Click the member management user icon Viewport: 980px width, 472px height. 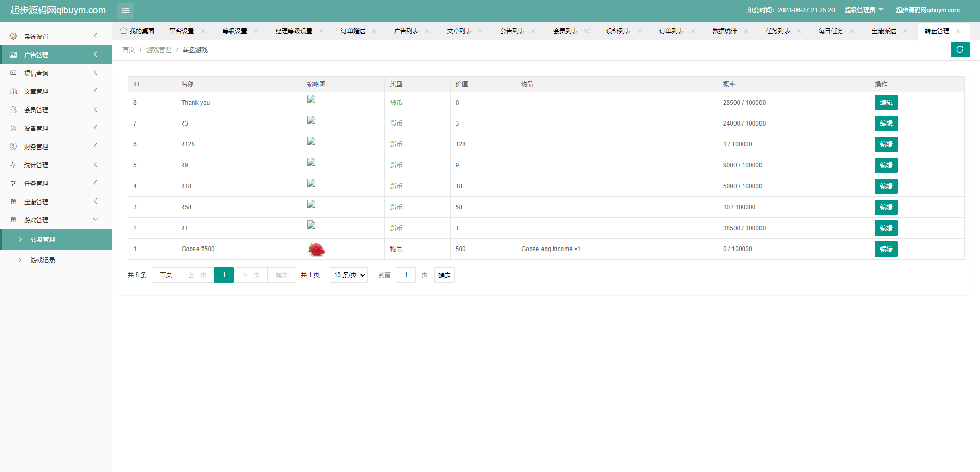coord(13,110)
